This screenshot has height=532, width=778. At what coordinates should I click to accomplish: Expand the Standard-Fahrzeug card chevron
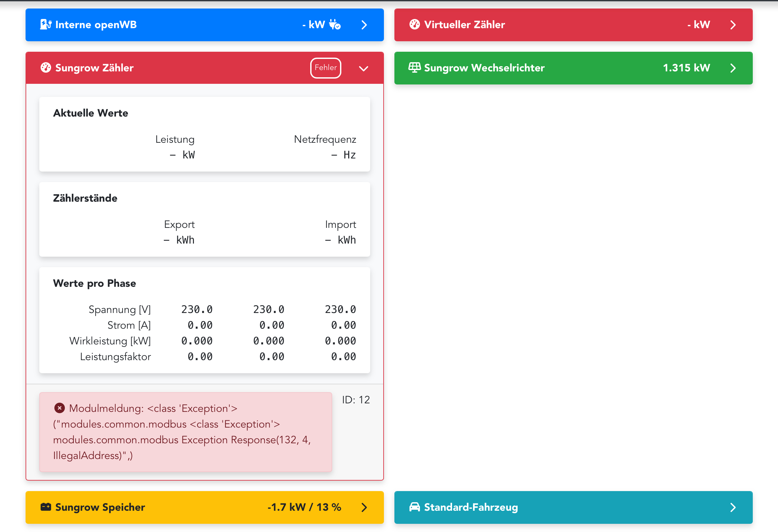point(733,507)
